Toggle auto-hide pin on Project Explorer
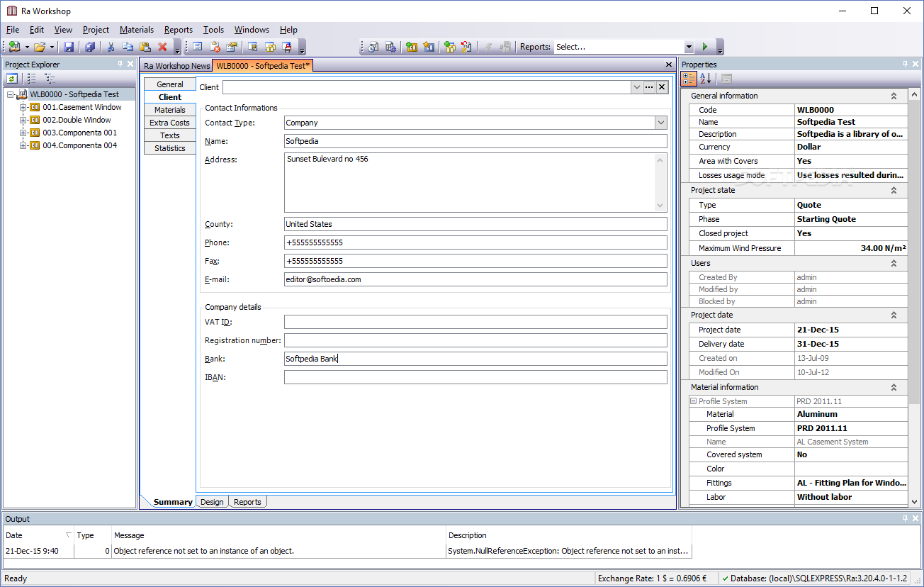The height and width of the screenshot is (587, 924). pos(120,64)
